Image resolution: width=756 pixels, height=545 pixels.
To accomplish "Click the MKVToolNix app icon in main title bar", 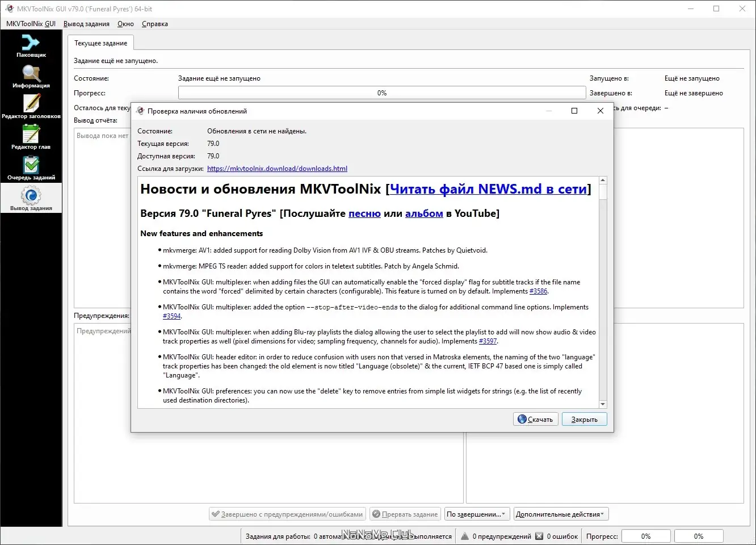I will pos(9,9).
